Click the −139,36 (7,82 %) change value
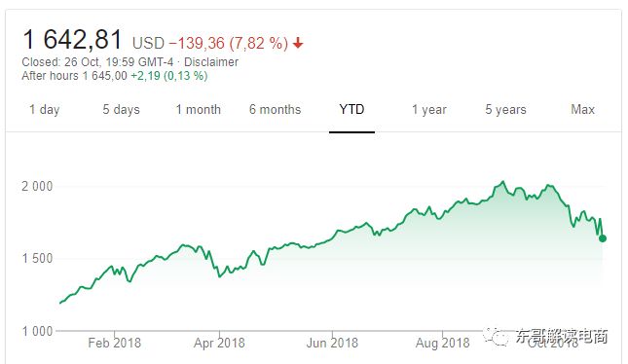This screenshot has width=628, height=364. pyautogui.click(x=228, y=43)
